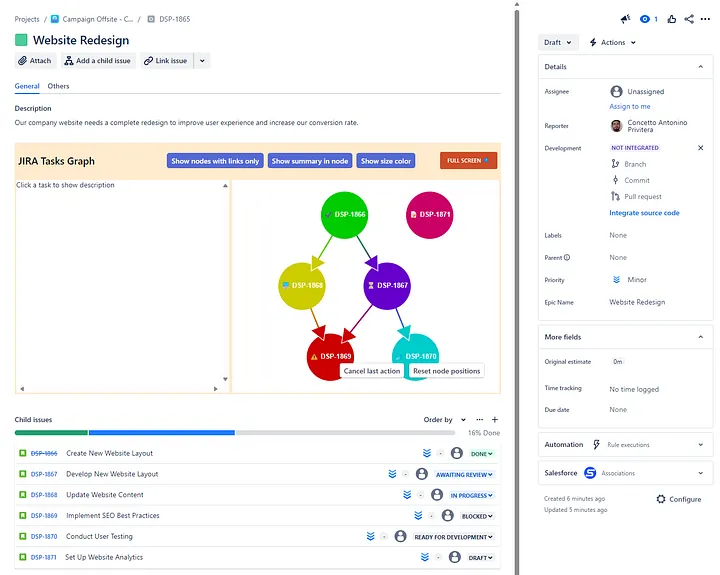Switch to the Others tab
This screenshot has height=575, width=720.
(x=59, y=87)
